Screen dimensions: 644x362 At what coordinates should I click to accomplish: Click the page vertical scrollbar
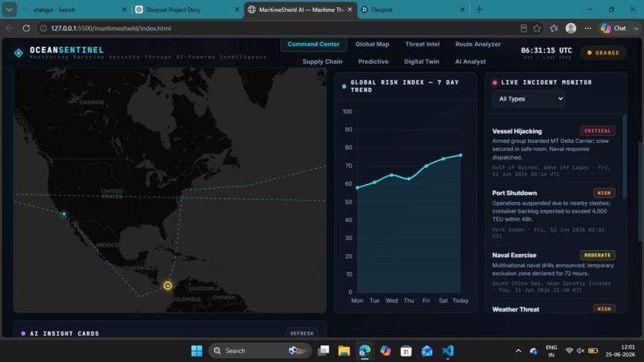click(x=641, y=191)
